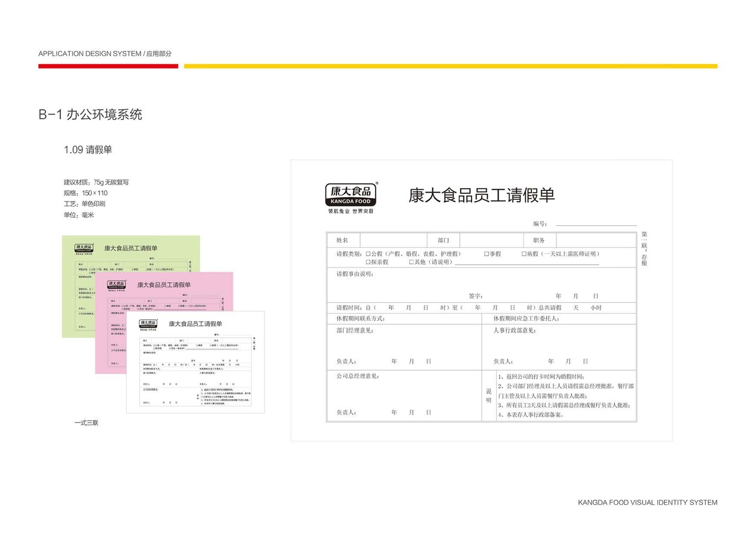This screenshot has height=538, width=756.
Task: Click the Kangda Food logo on large form
Action: [x=351, y=198]
